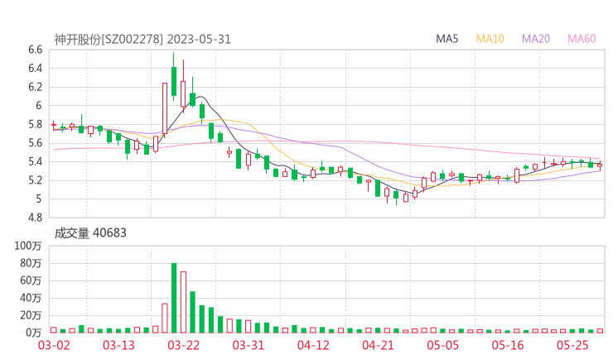Toggle the MA60 legend label
Screen dimensions: 613x364
582,39
